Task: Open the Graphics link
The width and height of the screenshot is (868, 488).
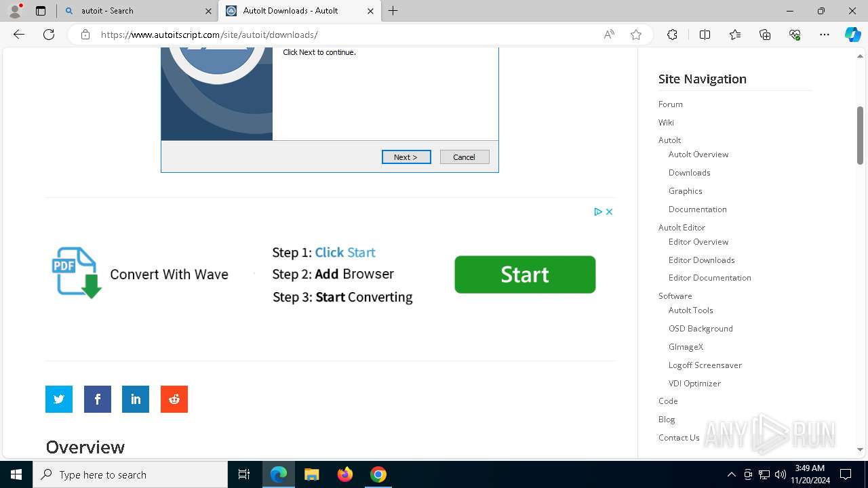Action: pyautogui.click(x=686, y=190)
